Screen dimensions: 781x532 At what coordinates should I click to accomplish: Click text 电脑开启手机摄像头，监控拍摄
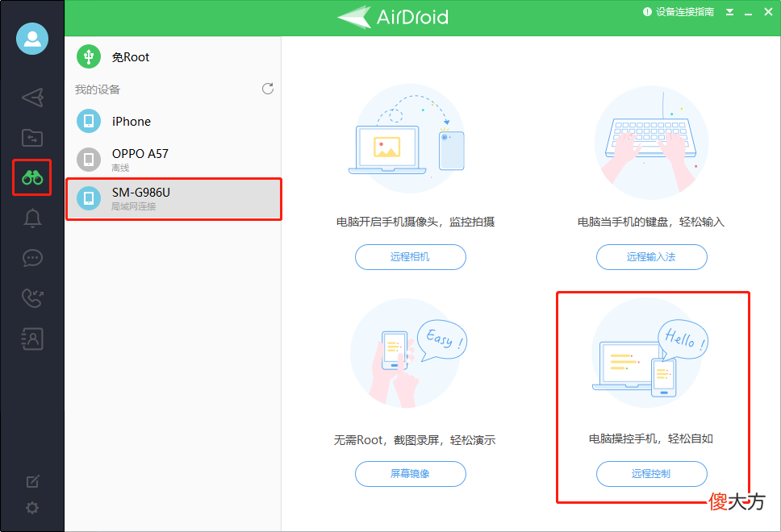point(416,222)
